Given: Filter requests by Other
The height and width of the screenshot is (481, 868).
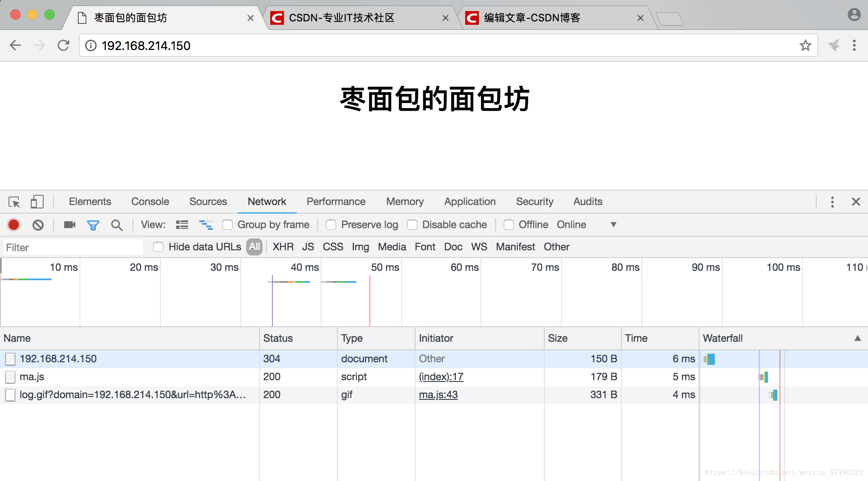Looking at the screenshot, I should pyautogui.click(x=557, y=247).
